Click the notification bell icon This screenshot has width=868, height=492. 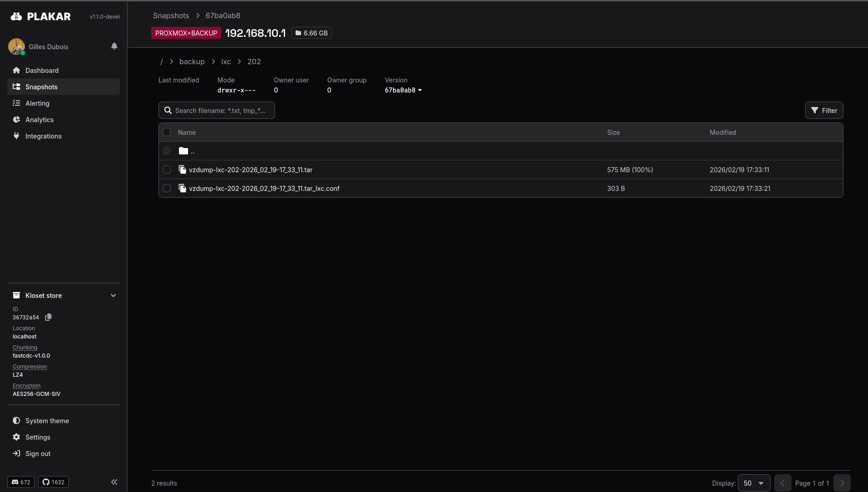click(114, 46)
